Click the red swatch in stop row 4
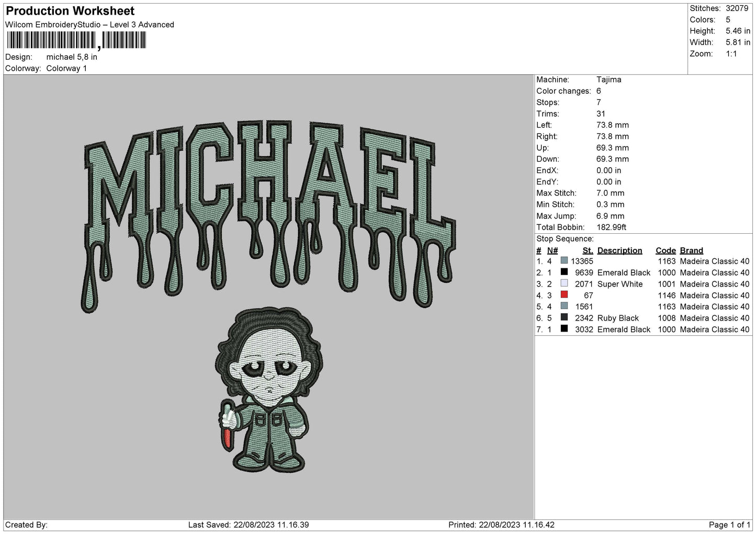Image resolution: width=756 pixels, height=534 pixels. 564,295
